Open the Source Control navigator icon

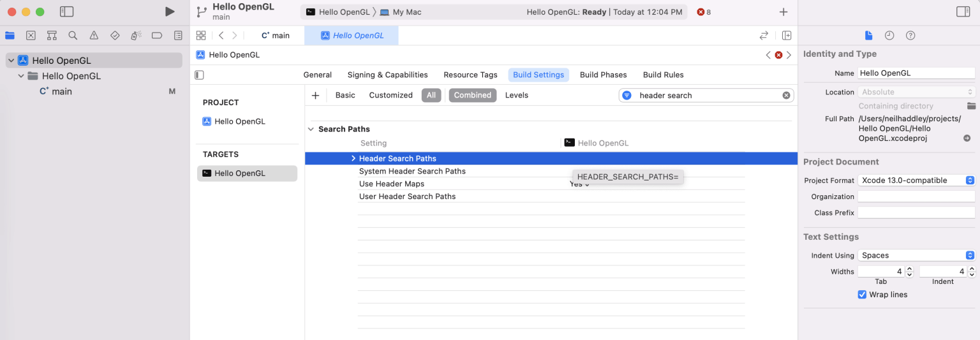31,36
